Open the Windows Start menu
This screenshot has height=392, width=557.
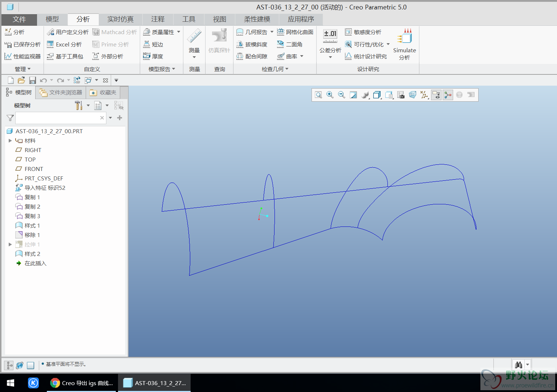pyautogui.click(x=11, y=383)
